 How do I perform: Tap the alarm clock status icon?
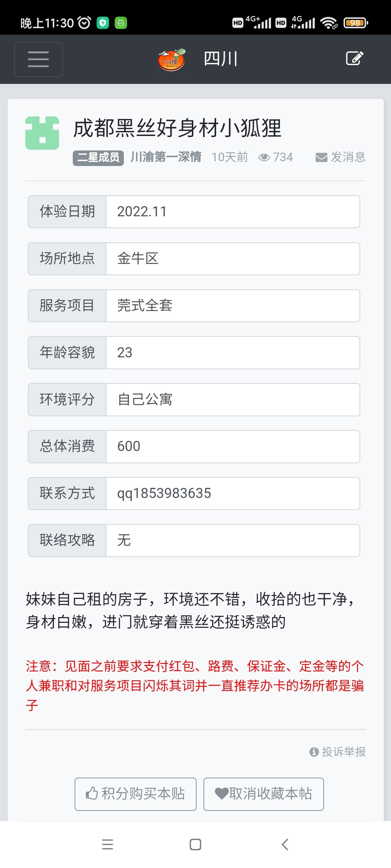[84, 23]
